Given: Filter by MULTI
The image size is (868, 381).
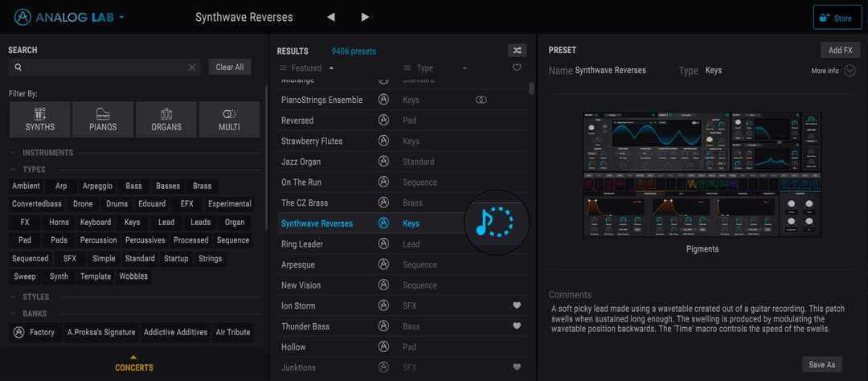Looking at the screenshot, I should [229, 120].
